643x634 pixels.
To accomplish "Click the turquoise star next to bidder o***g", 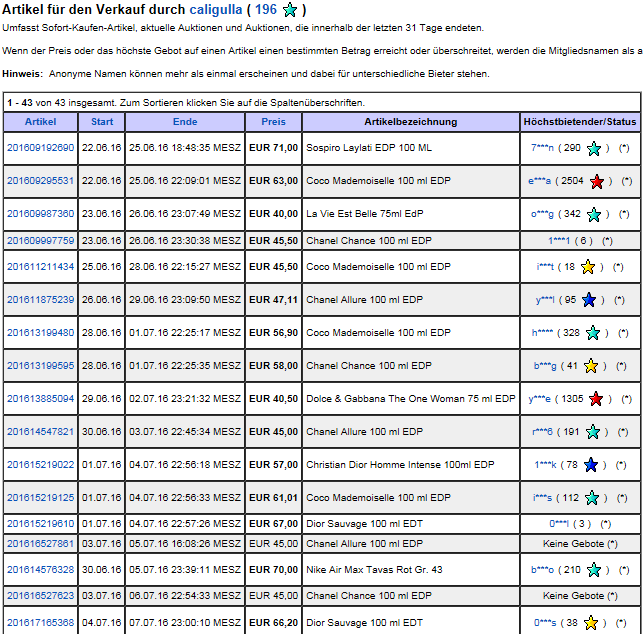I will [x=594, y=214].
